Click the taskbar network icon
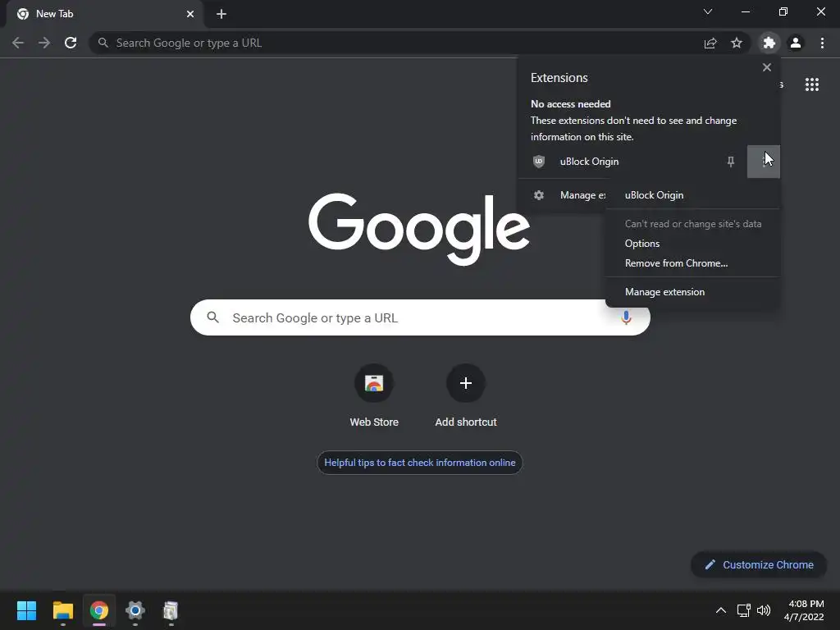The image size is (840, 630). point(743,610)
